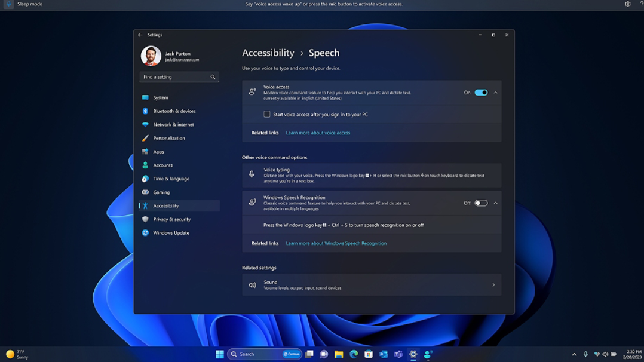The height and width of the screenshot is (362, 644).
Task: Open the weather widget showing Sunny
Action: coord(17,354)
